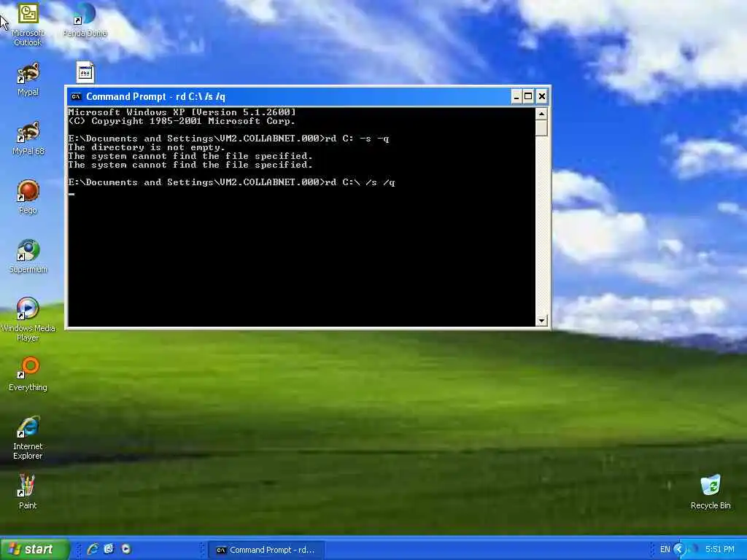This screenshot has width=747, height=560.
Task: Select the Paint desktop shortcut
Action: 28,492
